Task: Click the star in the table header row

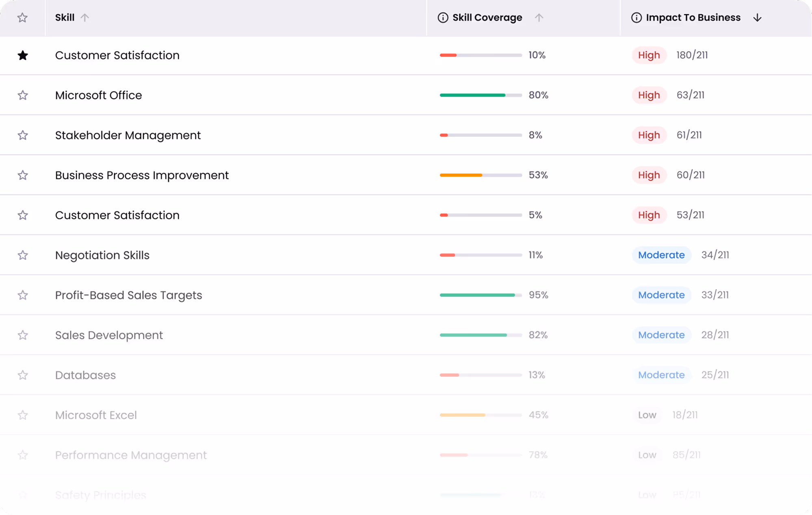Action: (x=23, y=17)
